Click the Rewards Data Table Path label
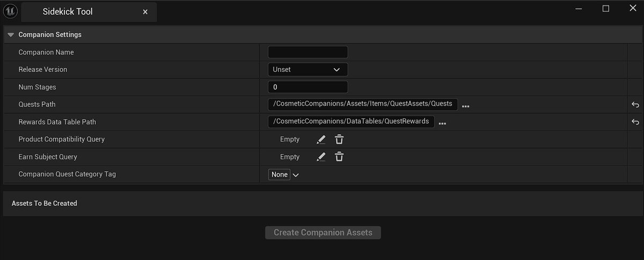644x260 pixels. pyautogui.click(x=57, y=122)
